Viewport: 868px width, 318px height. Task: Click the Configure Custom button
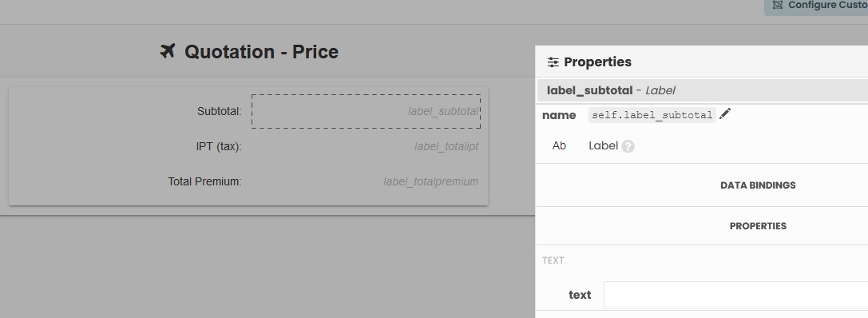(817, 6)
